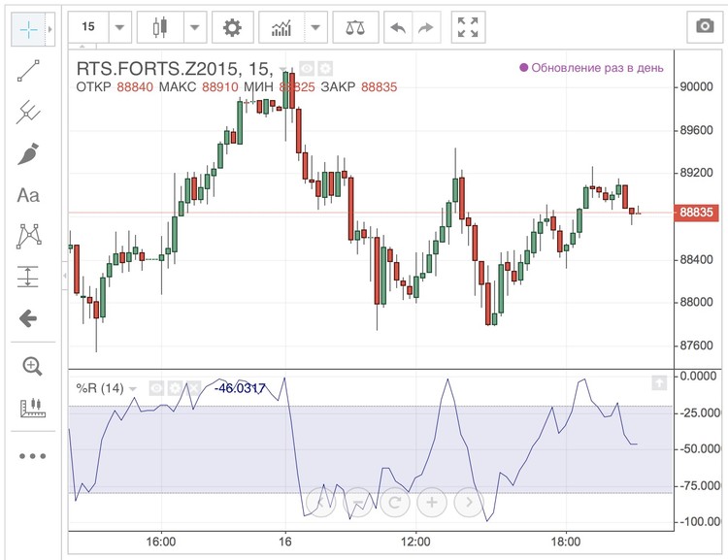Redo the last chart action
This screenshot has height=560, width=728.
click(426, 27)
